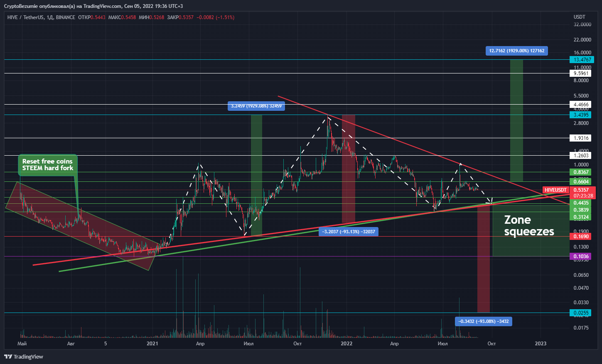Viewport: 602px width, 364px height.
Task: Click the 1.9316 price level label
Action: pyautogui.click(x=581, y=138)
